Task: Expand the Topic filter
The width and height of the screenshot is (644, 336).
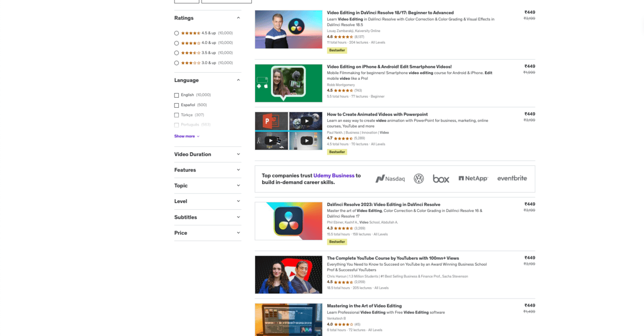Action: coord(207,185)
